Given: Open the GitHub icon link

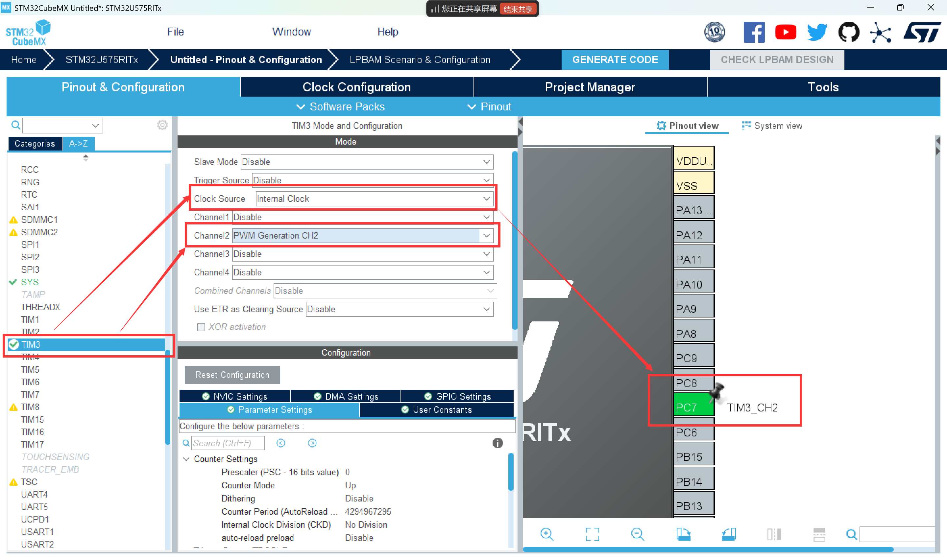Looking at the screenshot, I should pyautogui.click(x=849, y=32).
